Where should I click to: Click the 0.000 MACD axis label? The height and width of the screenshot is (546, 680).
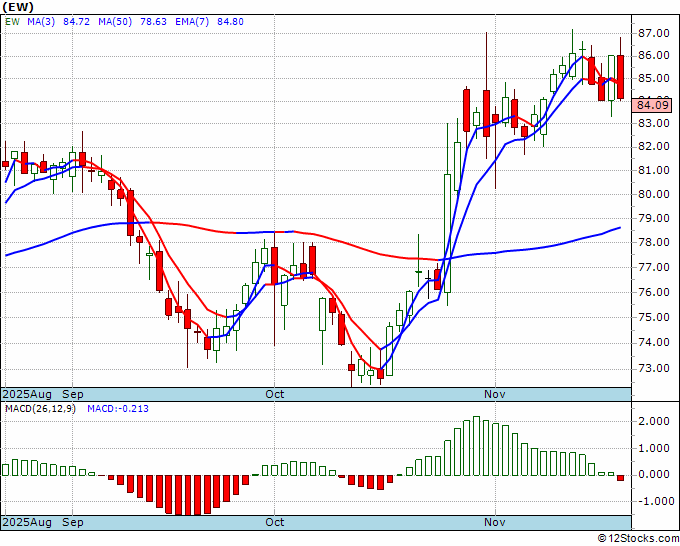[x=655, y=474]
